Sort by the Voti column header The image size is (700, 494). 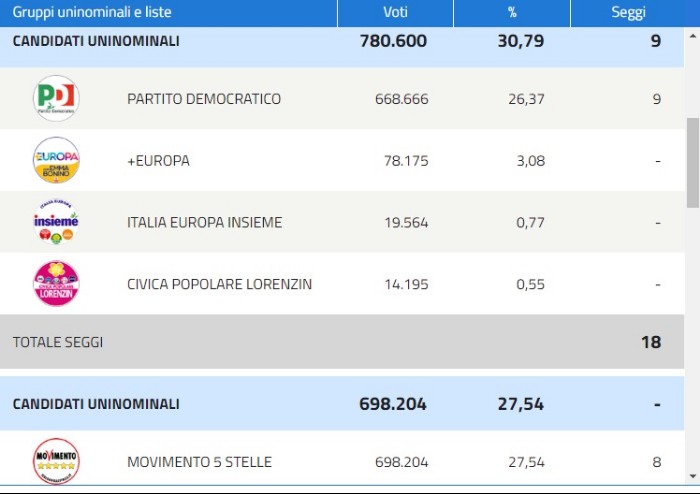click(395, 12)
